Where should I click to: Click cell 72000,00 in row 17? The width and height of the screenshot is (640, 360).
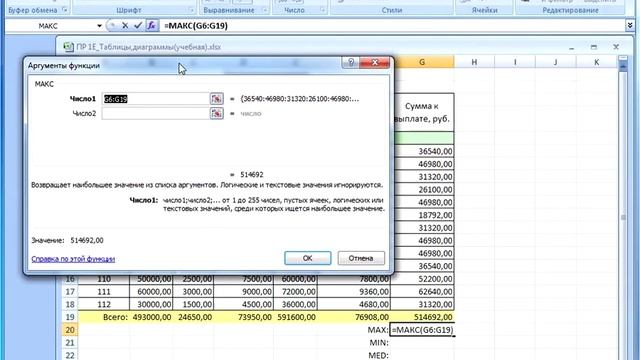[296, 292]
